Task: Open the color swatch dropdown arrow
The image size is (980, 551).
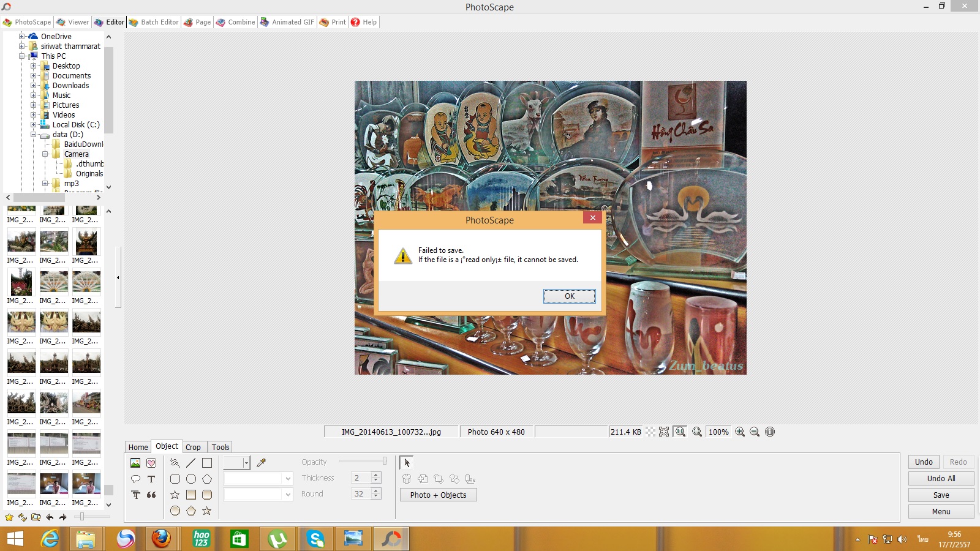Action: (x=246, y=463)
